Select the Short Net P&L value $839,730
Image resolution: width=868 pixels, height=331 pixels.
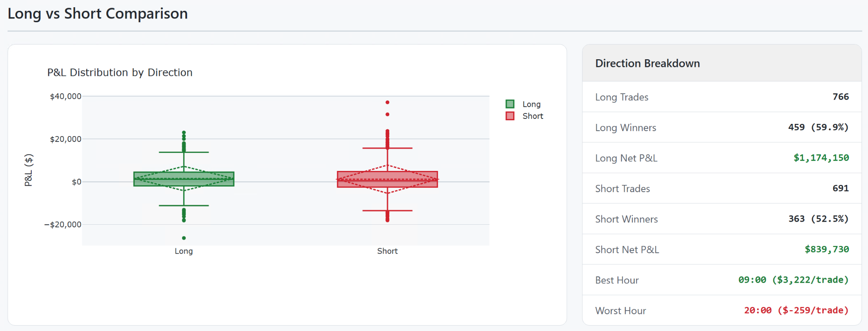pos(826,249)
